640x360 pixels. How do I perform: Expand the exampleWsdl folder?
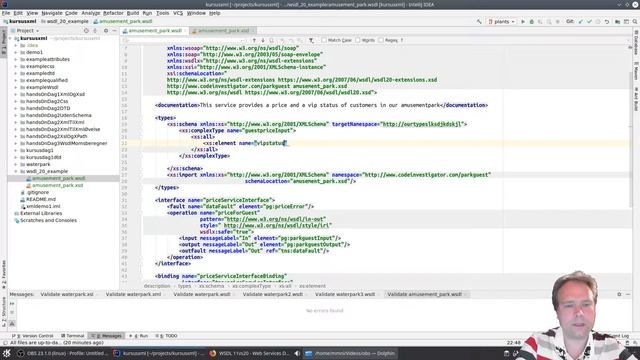16,87
